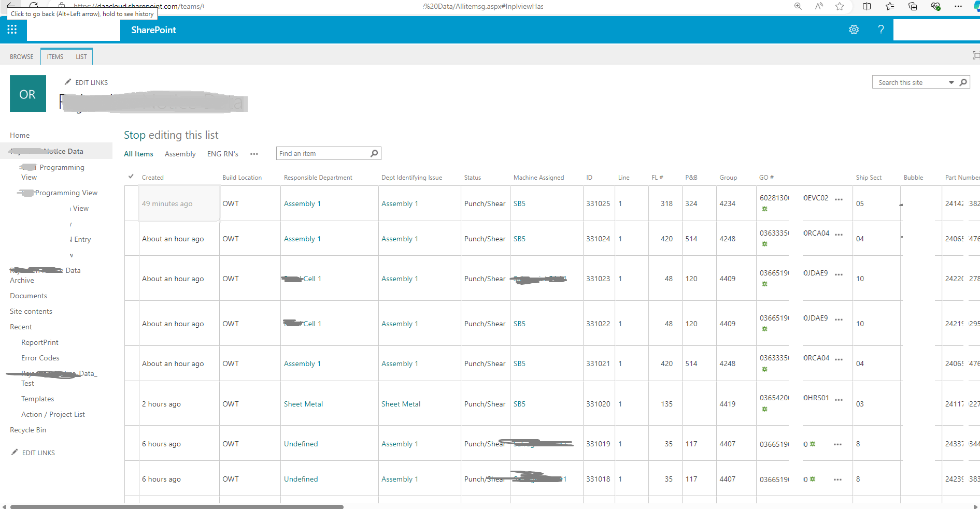Open the Created column header menu
Screen dimensions: 980x509
pos(153,177)
